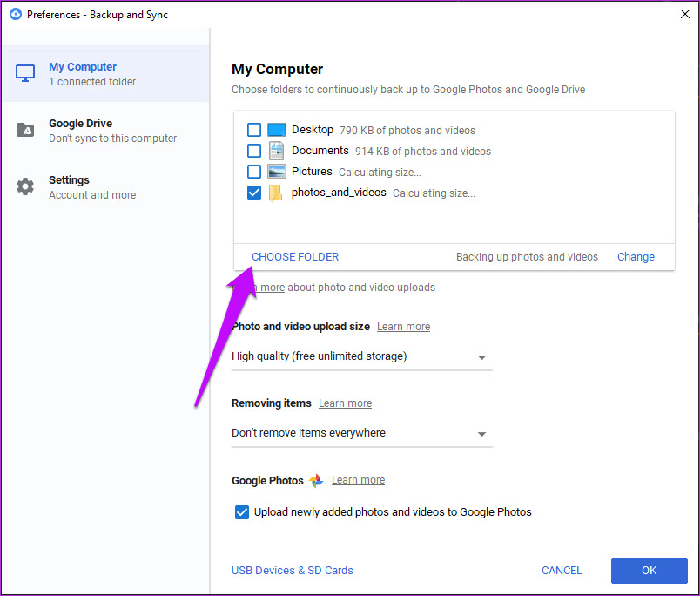
Task: Open Learn more next to Removing items
Action: click(345, 403)
